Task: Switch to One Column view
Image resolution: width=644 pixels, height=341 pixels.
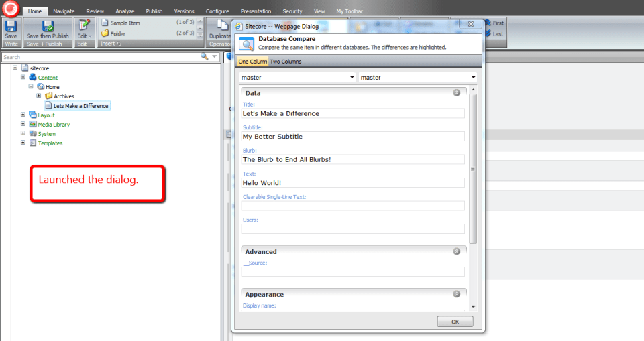Action: 253,62
